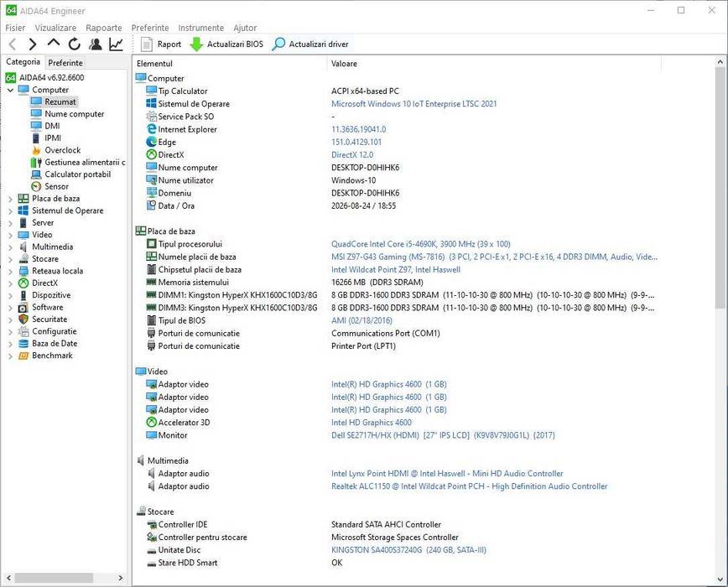The image size is (728, 587).
Task: Switch to the Preferinte tab in sidebar
Action: (x=65, y=63)
